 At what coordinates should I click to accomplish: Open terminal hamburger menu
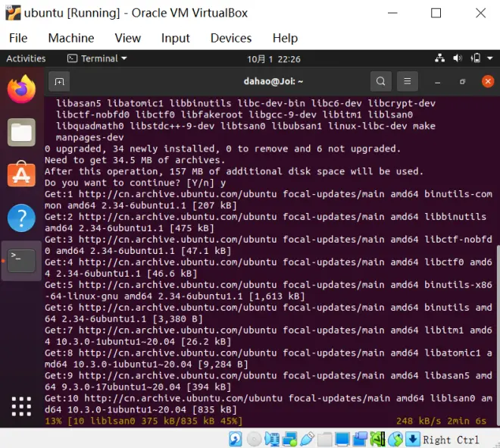point(408,81)
